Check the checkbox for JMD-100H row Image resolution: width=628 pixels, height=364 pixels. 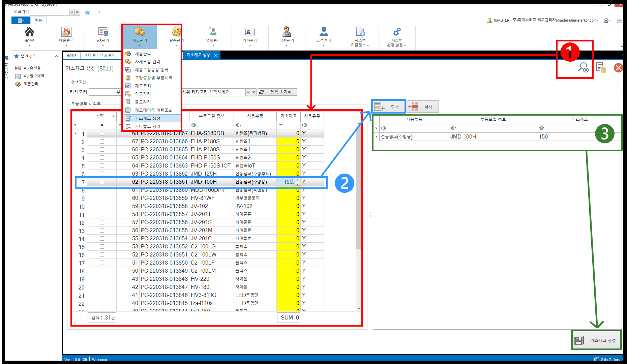[x=102, y=182]
